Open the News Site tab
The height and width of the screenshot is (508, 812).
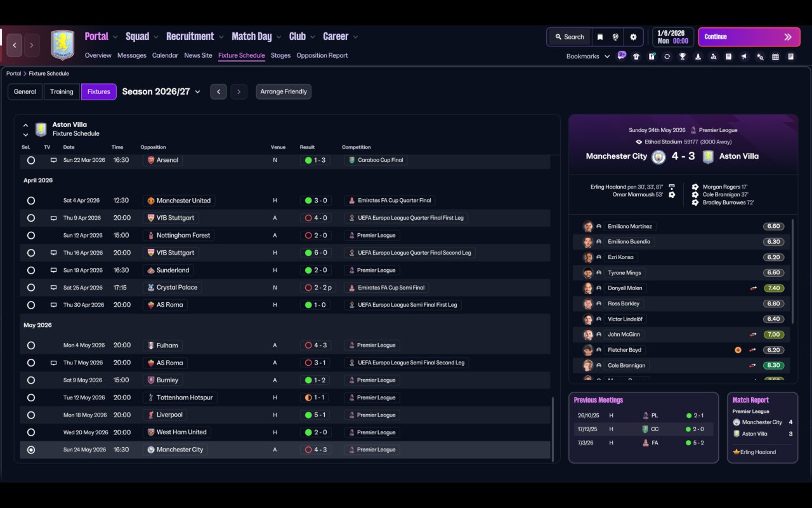click(198, 55)
